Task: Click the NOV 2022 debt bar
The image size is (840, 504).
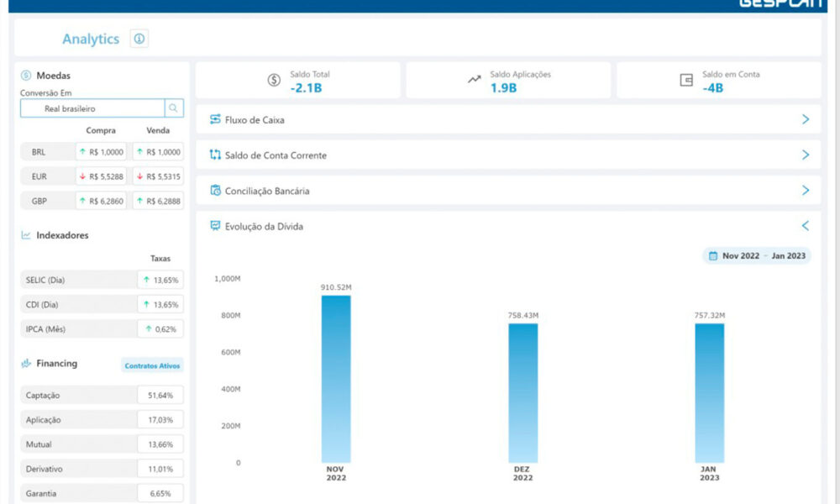Action: click(x=336, y=378)
